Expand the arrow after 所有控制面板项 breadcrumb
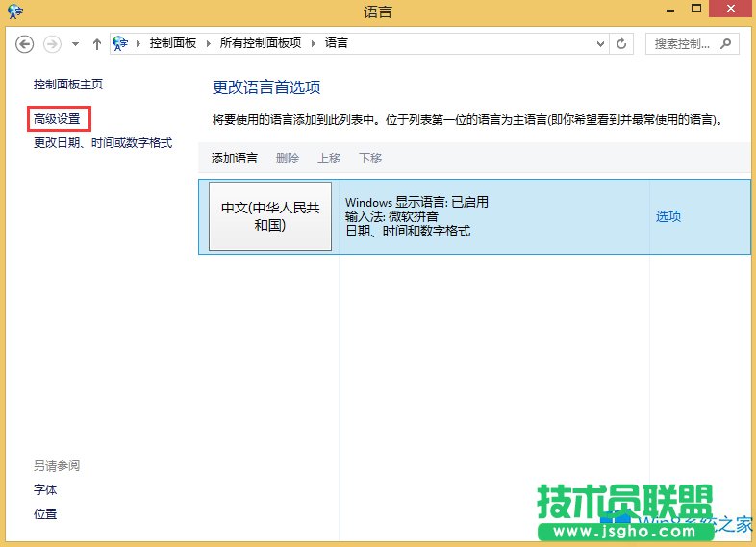The width and height of the screenshot is (756, 547). (313, 44)
